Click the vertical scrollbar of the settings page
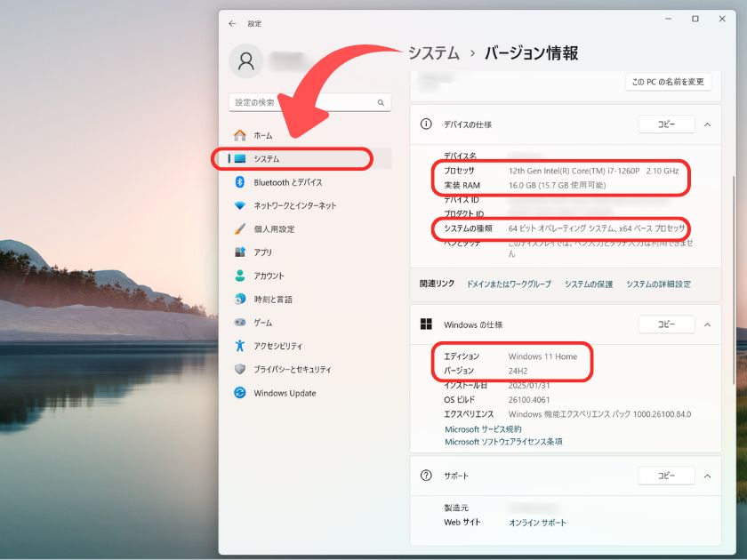Viewport: 747px width, 560px height. [734, 280]
